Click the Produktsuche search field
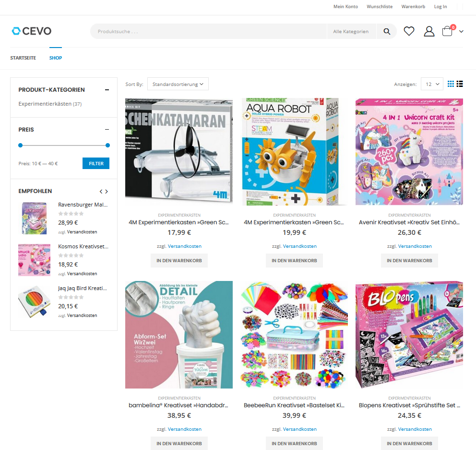Viewport: 476px width, 450px height. [x=209, y=31]
